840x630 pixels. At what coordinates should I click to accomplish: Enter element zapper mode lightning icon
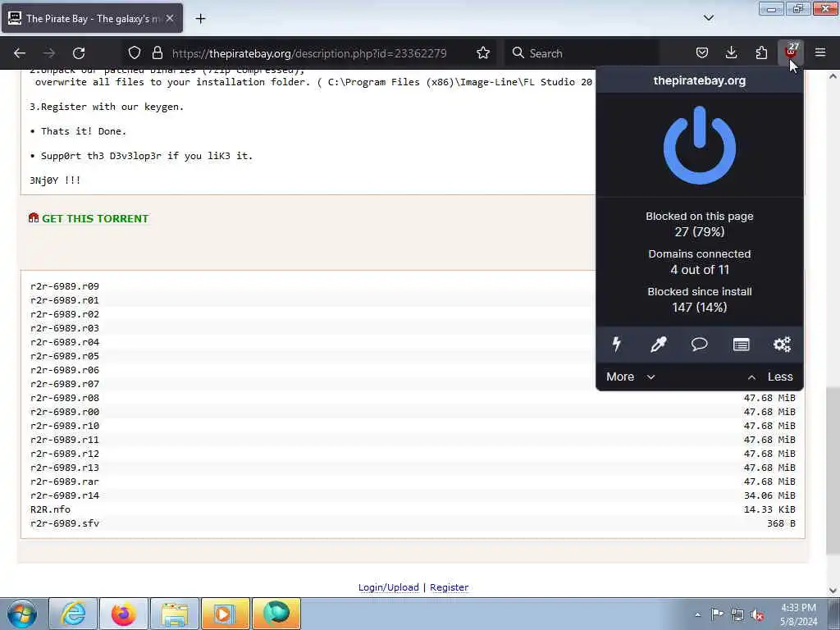(617, 344)
